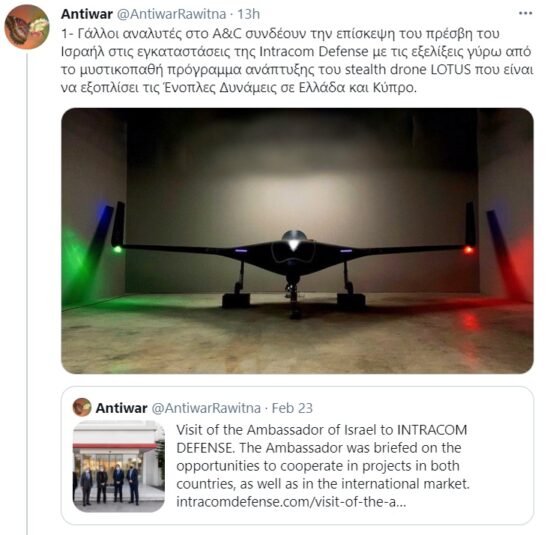The width and height of the screenshot is (550, 535).
Task: Open the tweet's more options ellipsis menu
Action: point(525,13)
